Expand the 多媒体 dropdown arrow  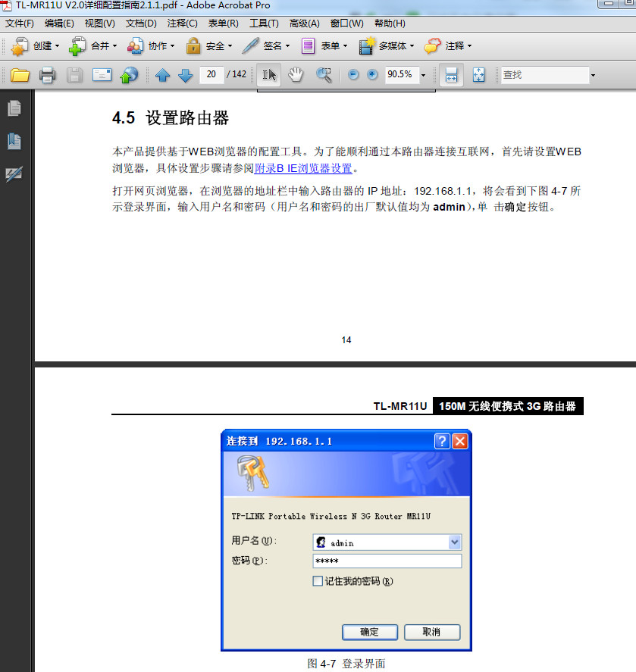412,46
